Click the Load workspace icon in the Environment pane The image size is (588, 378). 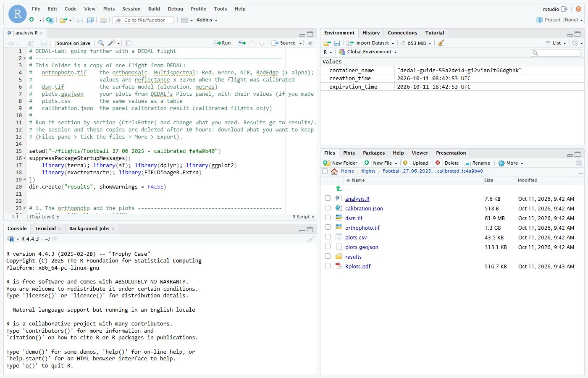pyautogui.click(x=327, y=43)
